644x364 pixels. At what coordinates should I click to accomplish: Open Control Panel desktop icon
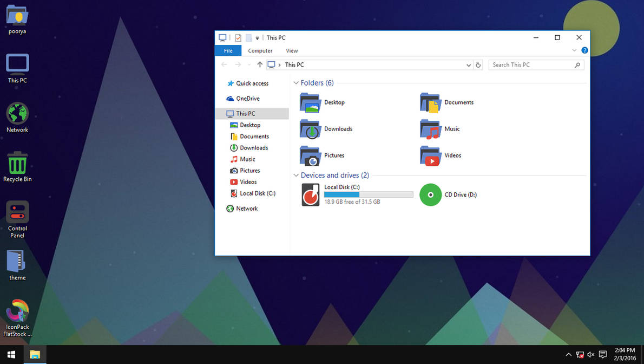(17, 212)
